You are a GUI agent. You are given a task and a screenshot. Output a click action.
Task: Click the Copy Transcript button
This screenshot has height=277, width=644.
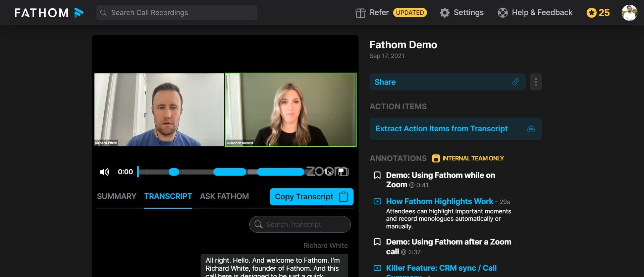coord(311,197)
